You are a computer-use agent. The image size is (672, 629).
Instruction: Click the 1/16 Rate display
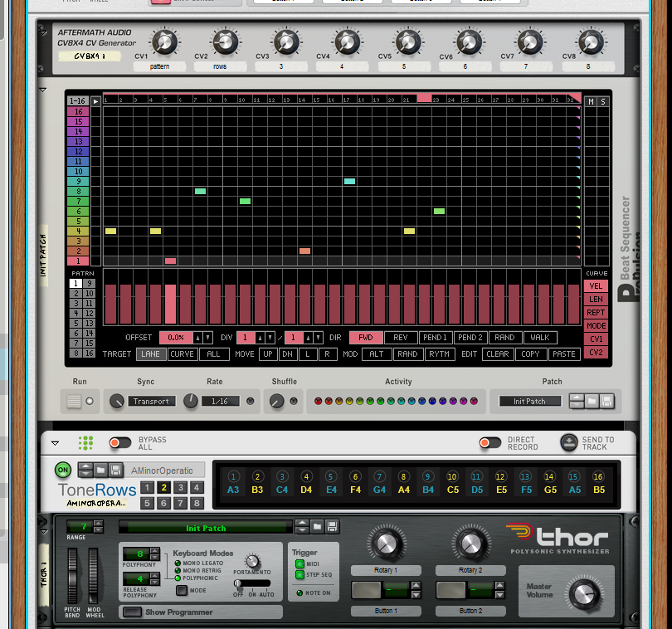[220, 402]
